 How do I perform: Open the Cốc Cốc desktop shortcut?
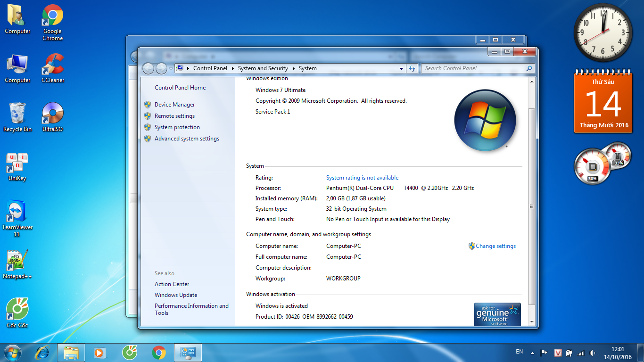coord(17,313)
